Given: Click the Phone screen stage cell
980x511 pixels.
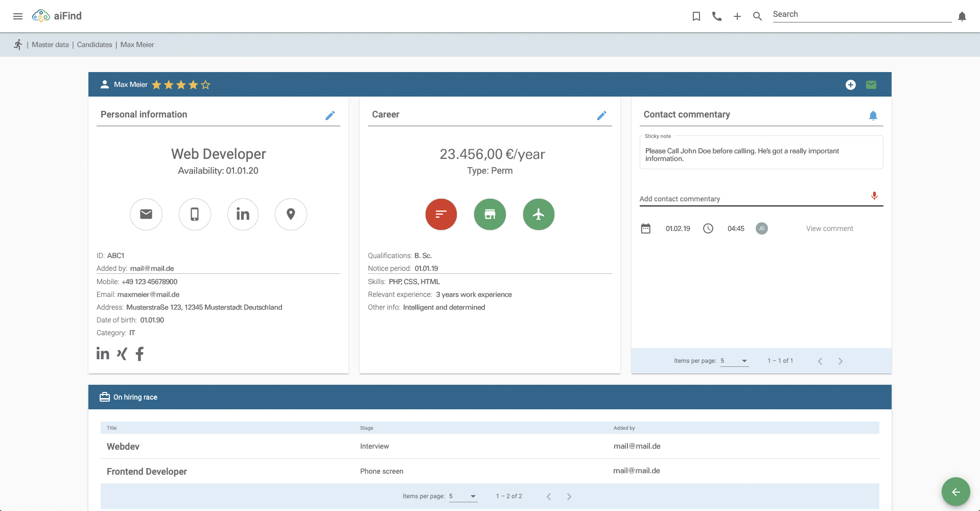Looking at the screenshot, I should tap(382, 471).
